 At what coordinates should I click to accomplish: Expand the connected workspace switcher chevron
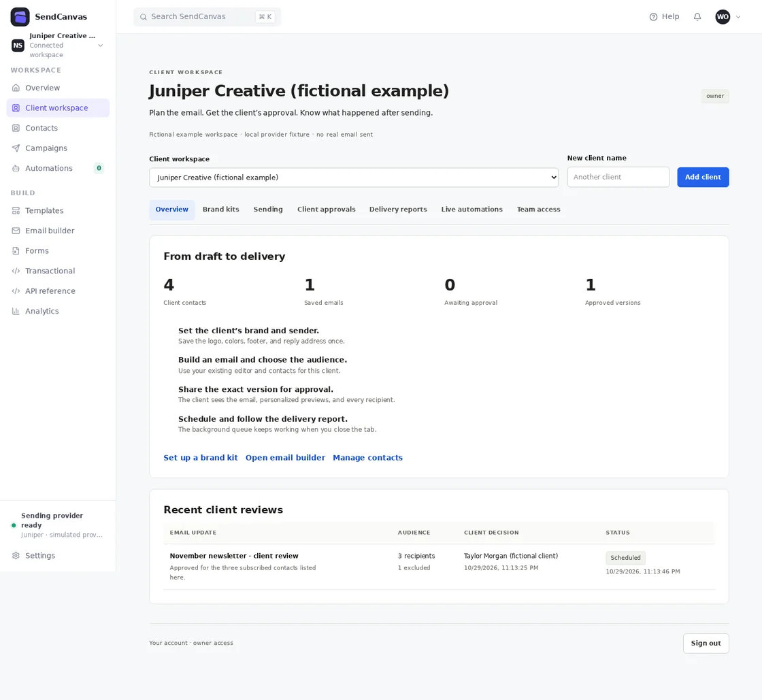tap(101, 45)
